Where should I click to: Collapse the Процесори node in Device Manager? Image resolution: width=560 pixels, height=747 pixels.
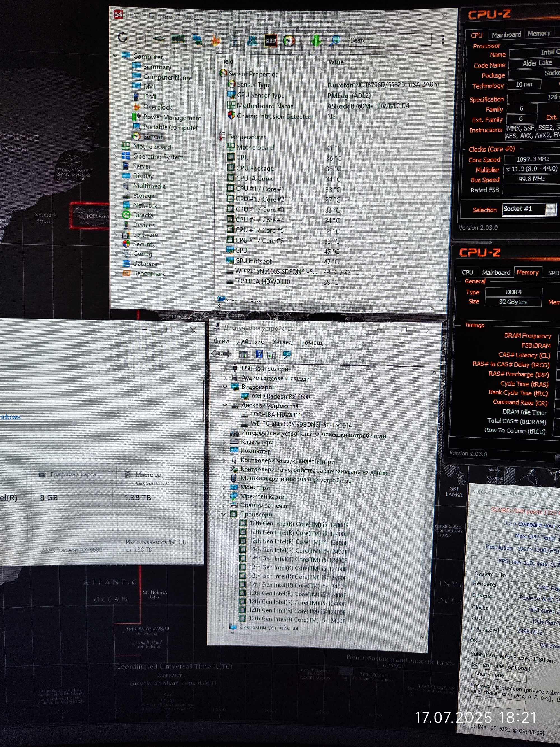(224, 514)
